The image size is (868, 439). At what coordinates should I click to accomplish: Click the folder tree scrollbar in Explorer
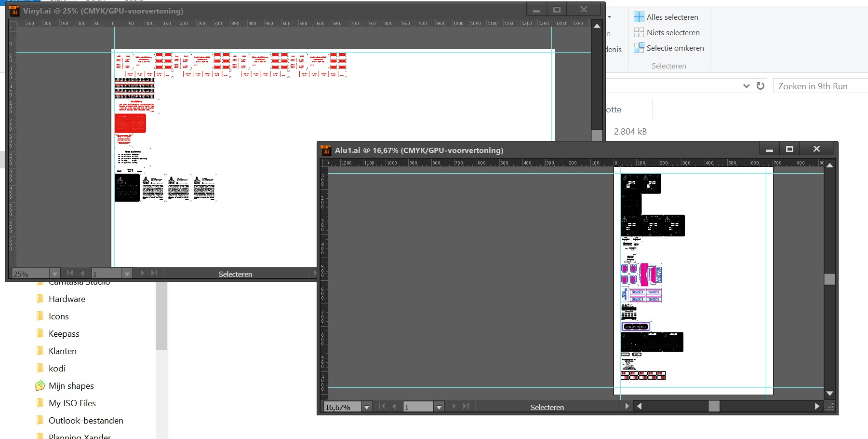pos(161,316)
